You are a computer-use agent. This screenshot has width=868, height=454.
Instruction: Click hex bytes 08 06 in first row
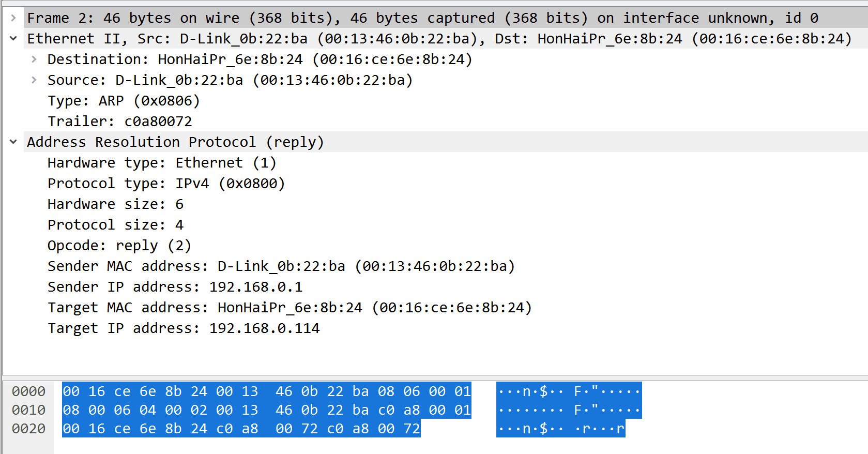point(399,391)
